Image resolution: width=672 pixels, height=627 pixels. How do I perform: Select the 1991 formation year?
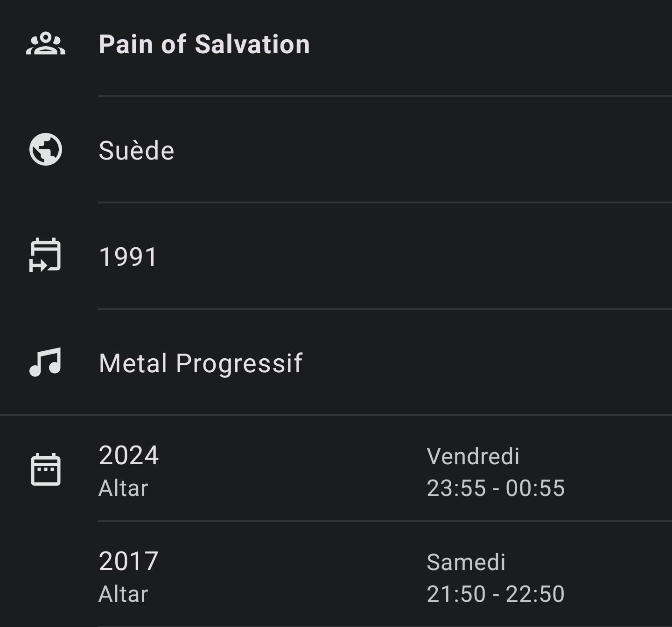[128, 257]
